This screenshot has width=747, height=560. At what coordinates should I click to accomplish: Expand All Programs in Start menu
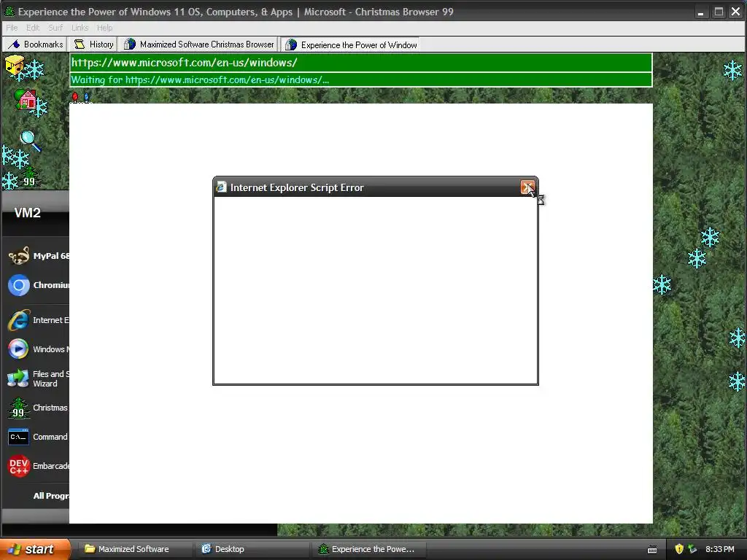pyautogui.click(x=50, y=496)
